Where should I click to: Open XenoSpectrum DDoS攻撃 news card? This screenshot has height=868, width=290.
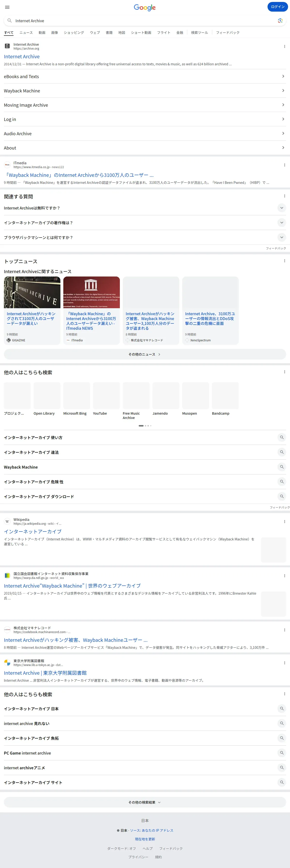coord(210,310)
